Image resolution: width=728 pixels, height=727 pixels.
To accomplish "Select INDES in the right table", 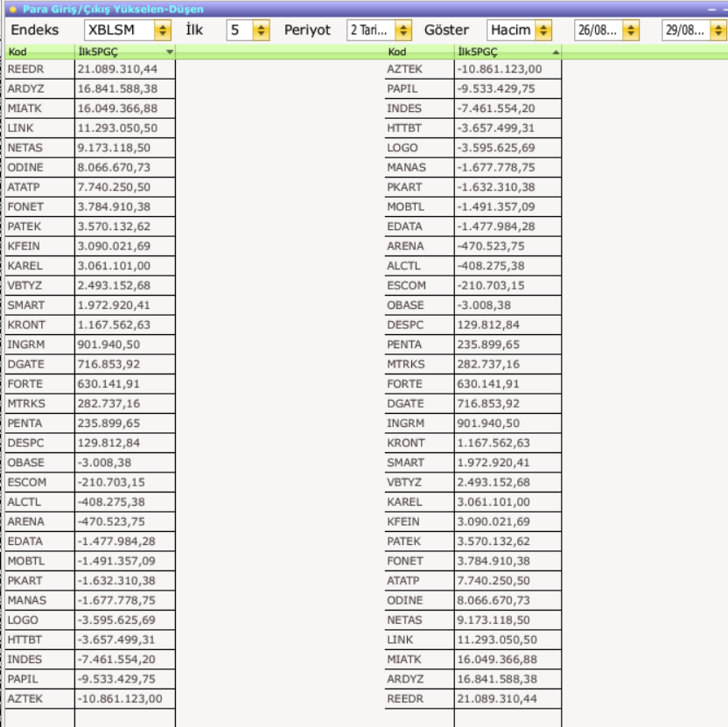I will 404,108.
